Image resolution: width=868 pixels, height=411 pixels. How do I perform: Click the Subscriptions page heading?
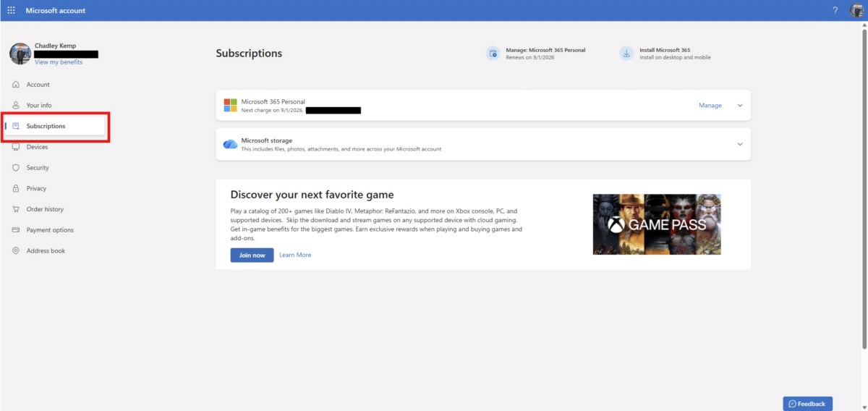pos(249,54)
